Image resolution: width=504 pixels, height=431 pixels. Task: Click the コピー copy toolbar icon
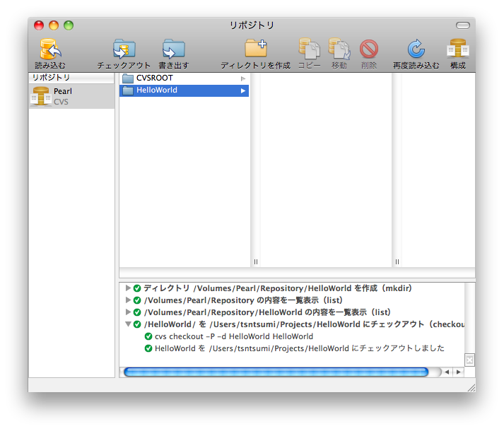(309, 49)
